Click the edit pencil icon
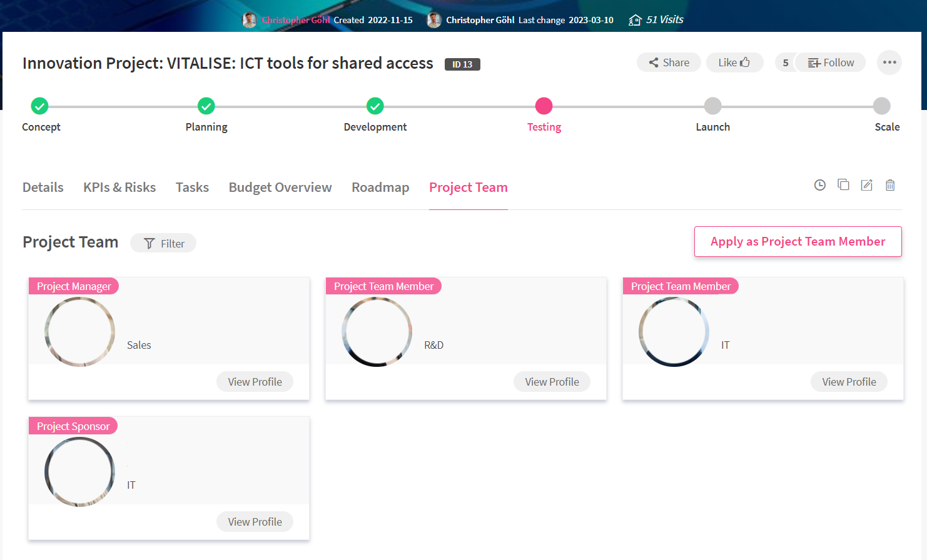 (x=866, y=185)
